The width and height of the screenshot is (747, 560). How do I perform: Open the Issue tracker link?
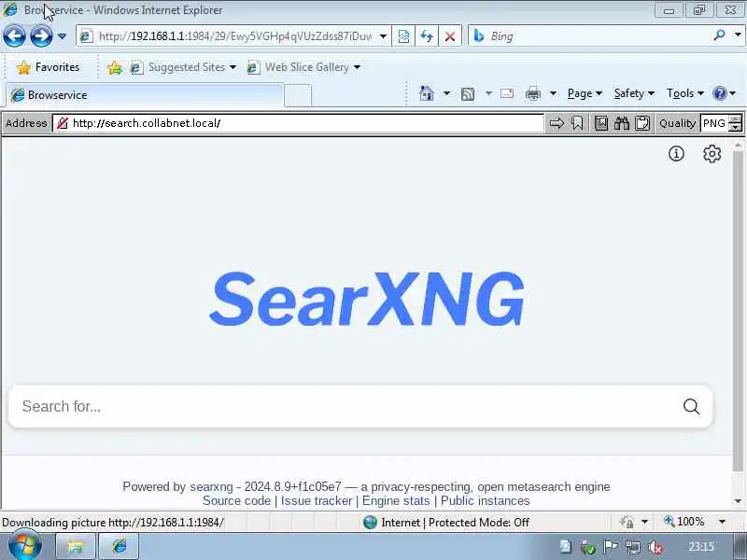coord(317,501)
